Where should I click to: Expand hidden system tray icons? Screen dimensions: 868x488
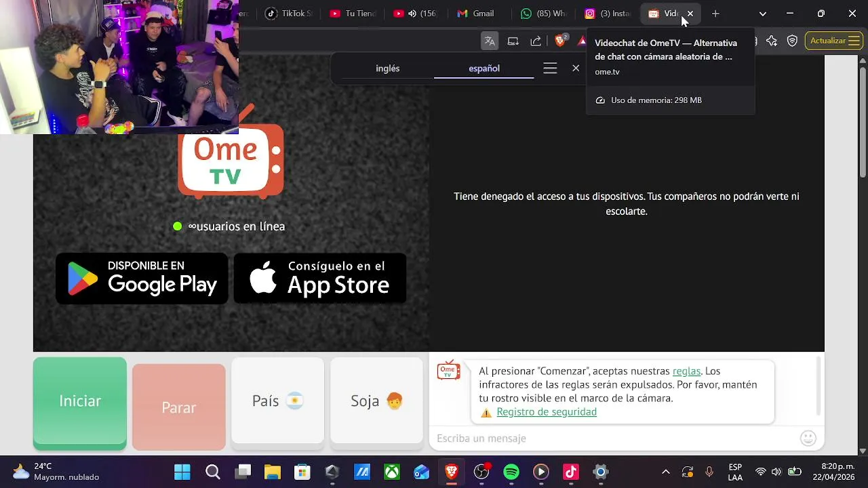pos(666,472)
